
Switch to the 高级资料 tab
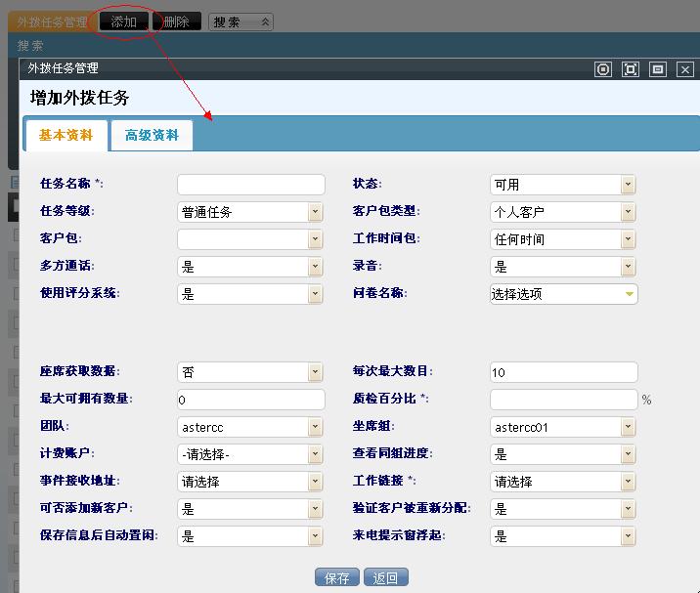click(152, 136)
